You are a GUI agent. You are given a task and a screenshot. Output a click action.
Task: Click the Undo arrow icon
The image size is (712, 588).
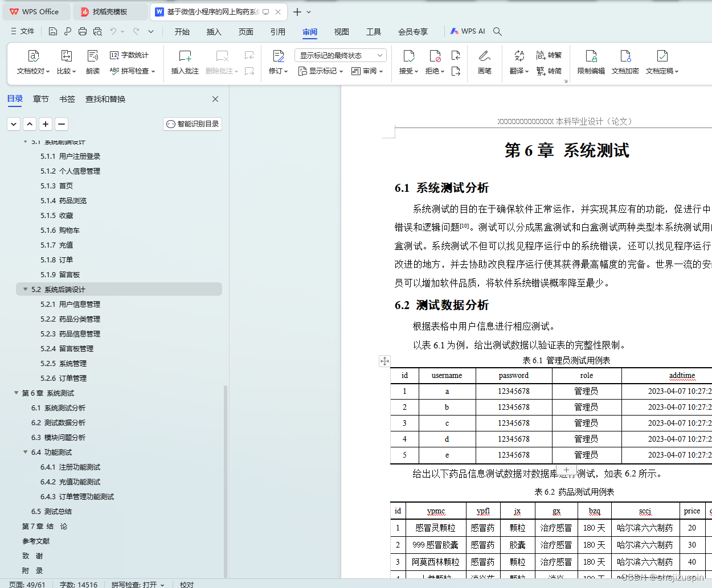coord(113,31)
